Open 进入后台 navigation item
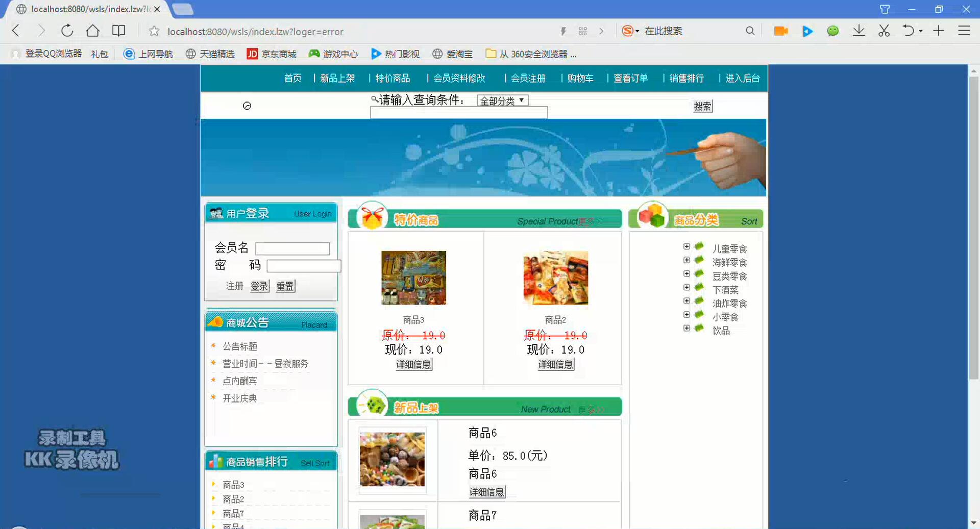Screen dimensions: 980x529 click(742, 78)
